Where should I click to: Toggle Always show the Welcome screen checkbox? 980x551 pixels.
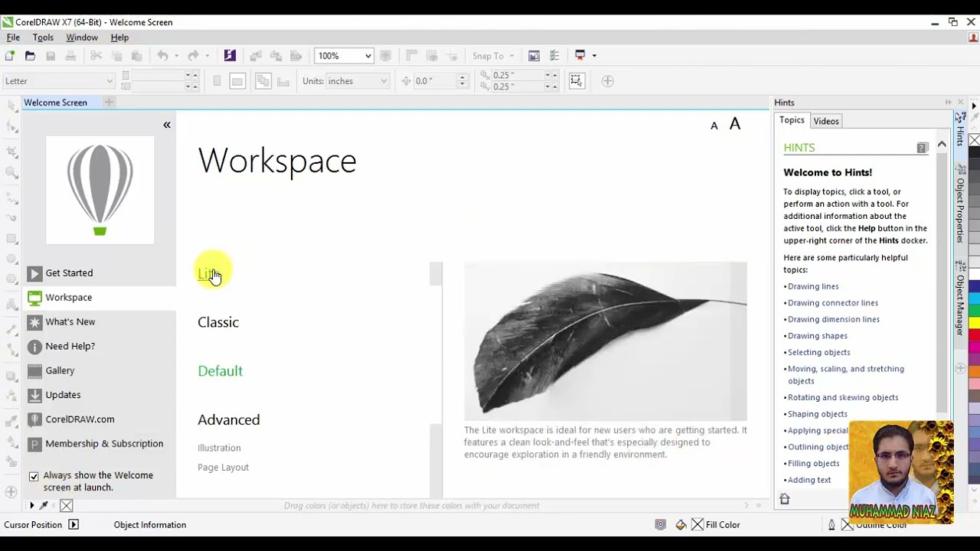34,476
